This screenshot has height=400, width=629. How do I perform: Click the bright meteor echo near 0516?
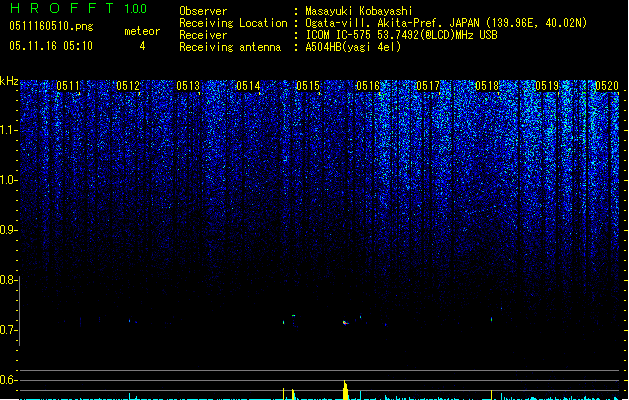[345, 323]
